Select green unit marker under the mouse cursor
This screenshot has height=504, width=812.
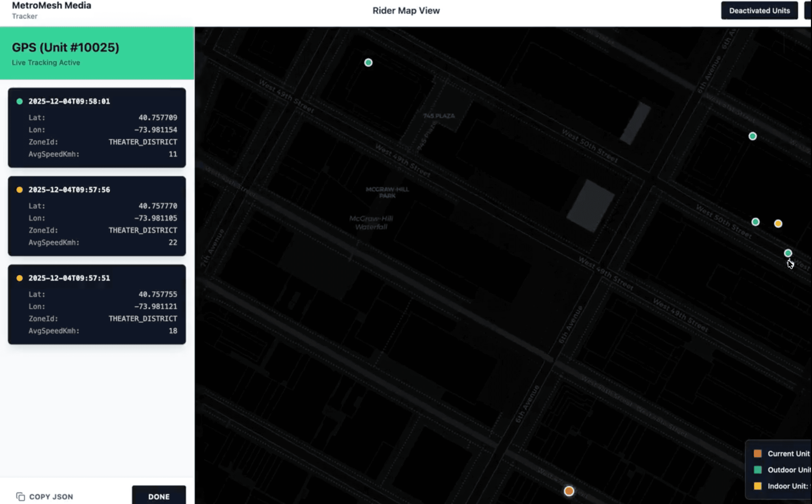(788, 253)
